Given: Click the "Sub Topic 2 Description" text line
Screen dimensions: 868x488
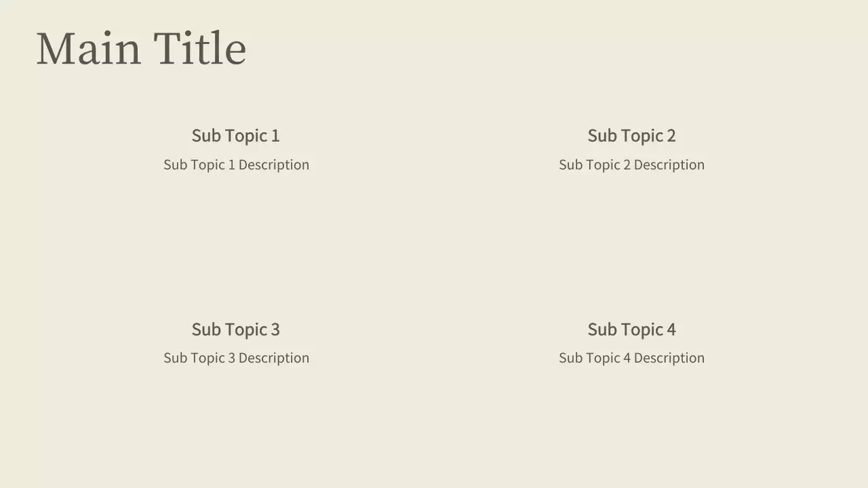Looking at the screenshot, I should pyautogui.click(x=631, y=165).
